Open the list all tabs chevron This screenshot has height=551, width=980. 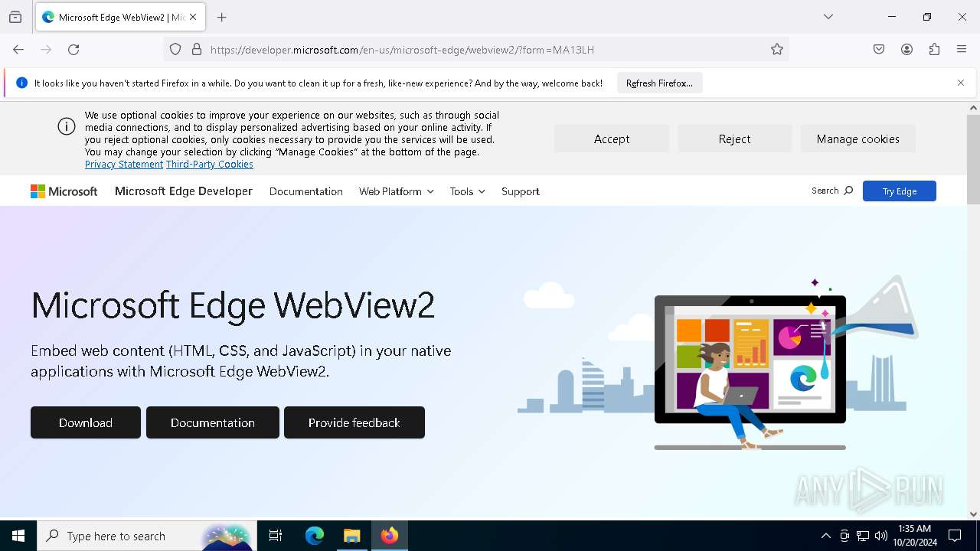coord(828,17)
